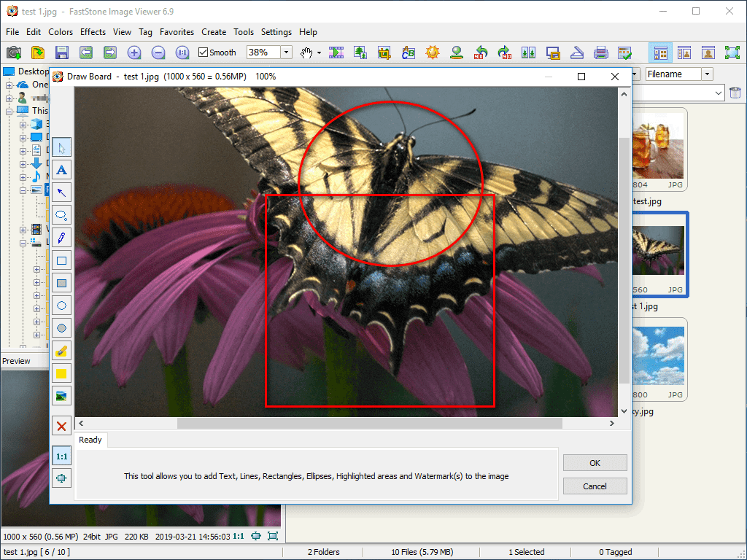Open the Edit menu
Image resolution: width=747 pixels, height=560 pixels.
pos(34,32)
